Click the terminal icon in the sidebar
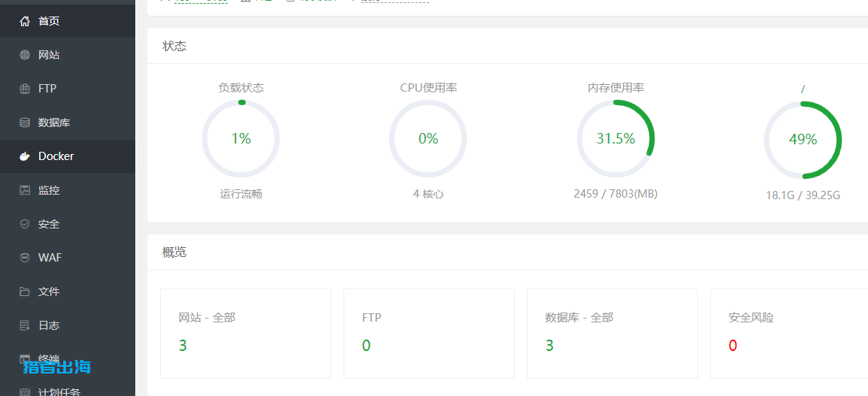Image resolution: width=868 pixels, height=396 pixels. click(x=25, y=359)
